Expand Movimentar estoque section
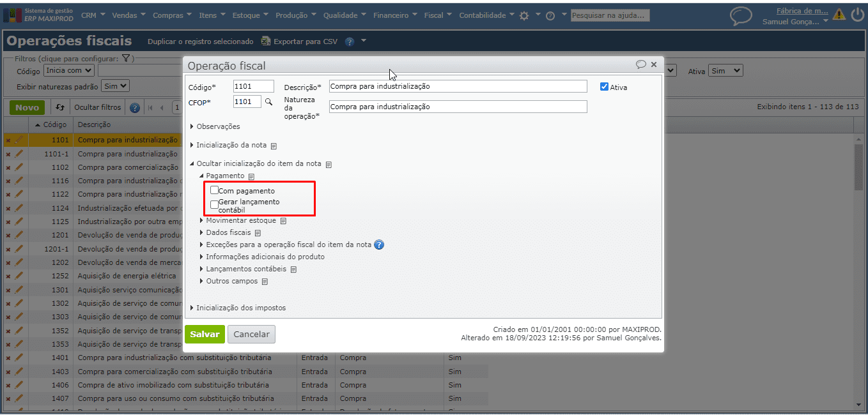This screenshot has height=415, width=868. point(238,220)
